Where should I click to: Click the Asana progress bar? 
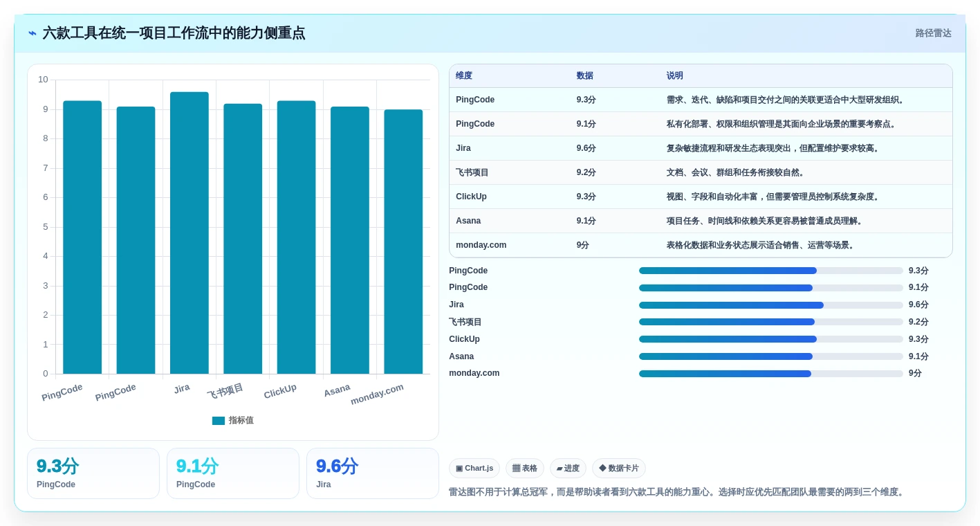[771, 356]
